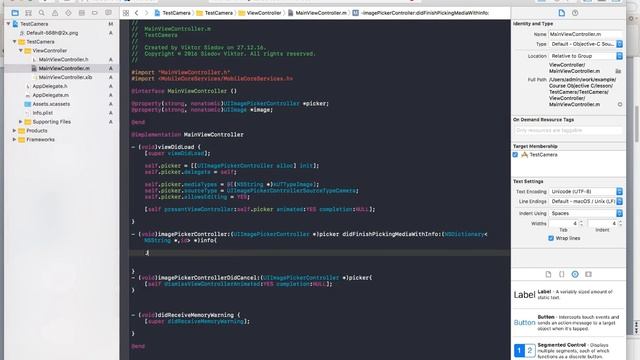Click ViewController folder in the jump bar

pyautogui.click(x=260, y=13)
